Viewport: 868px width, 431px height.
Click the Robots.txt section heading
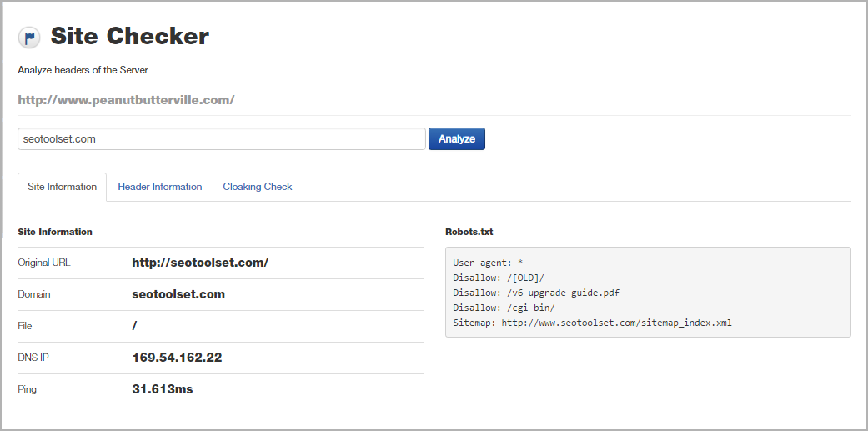pos(469,232)
